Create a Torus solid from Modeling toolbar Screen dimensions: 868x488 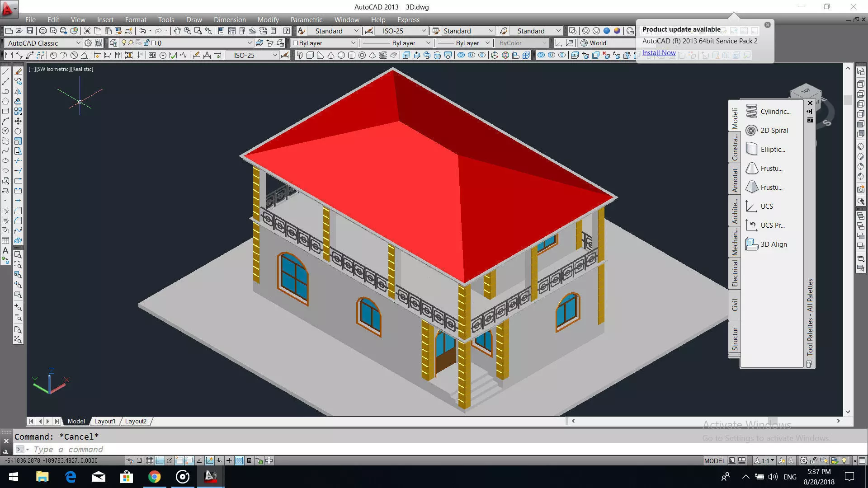[x=362, y=55]
